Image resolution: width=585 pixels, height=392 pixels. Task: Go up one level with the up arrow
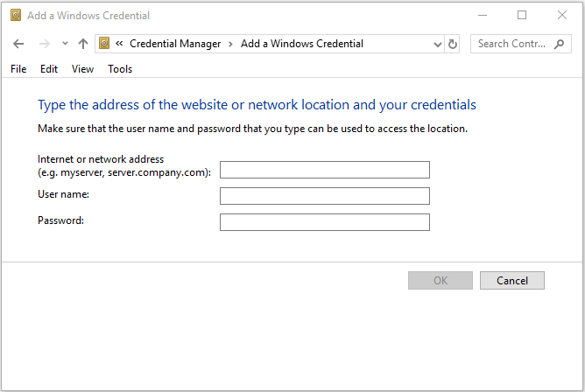point(83,44)
